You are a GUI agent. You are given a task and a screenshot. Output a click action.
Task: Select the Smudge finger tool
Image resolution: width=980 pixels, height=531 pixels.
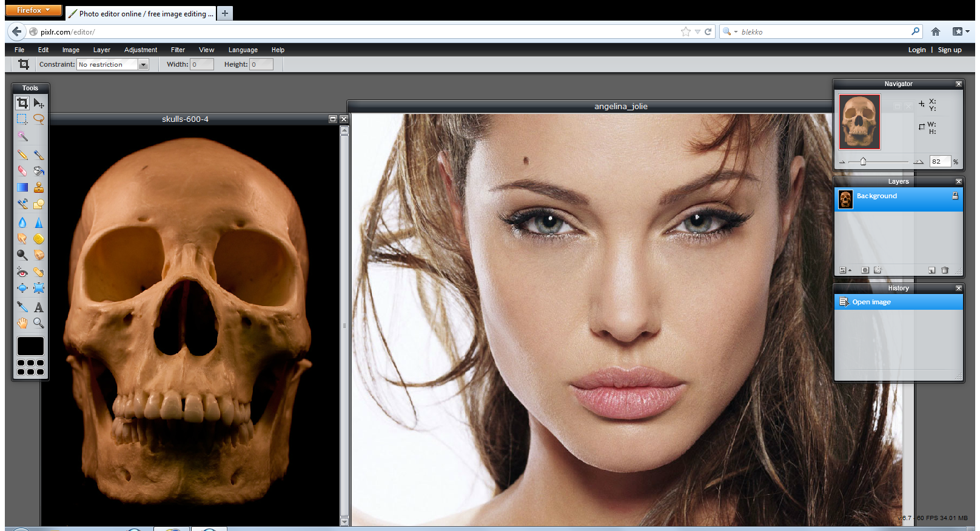[x=22, y=239]
